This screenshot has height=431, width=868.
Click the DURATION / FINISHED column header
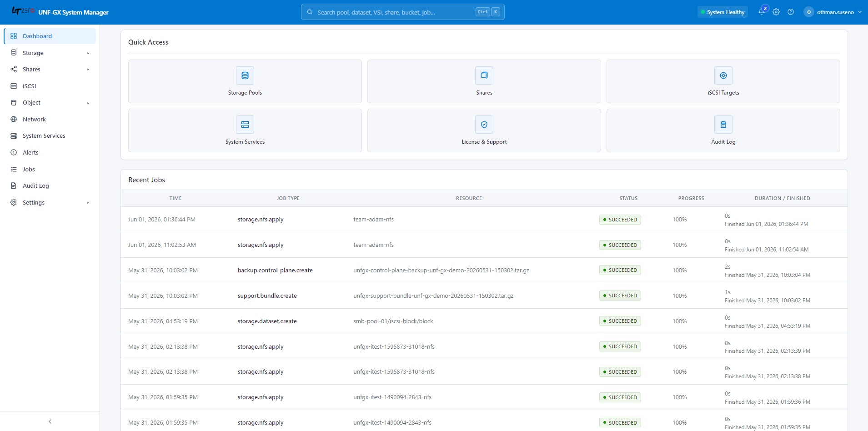coord(783,198)
